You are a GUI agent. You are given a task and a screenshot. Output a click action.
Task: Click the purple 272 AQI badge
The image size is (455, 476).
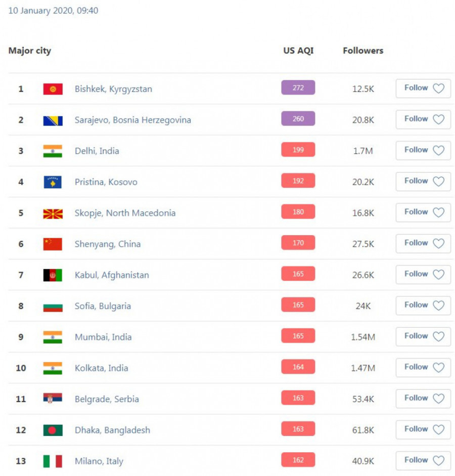(298, 88)
